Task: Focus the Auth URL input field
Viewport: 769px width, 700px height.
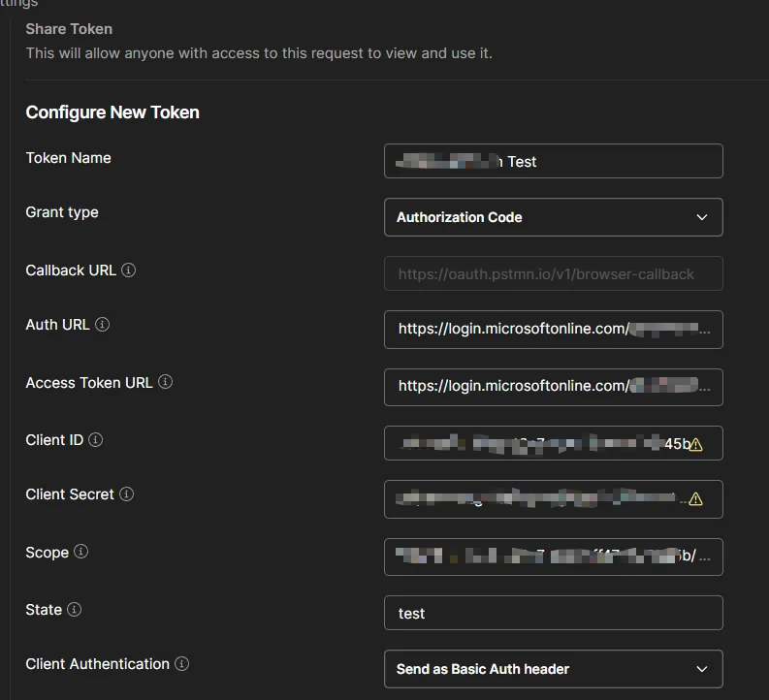Action: (553, 330)
